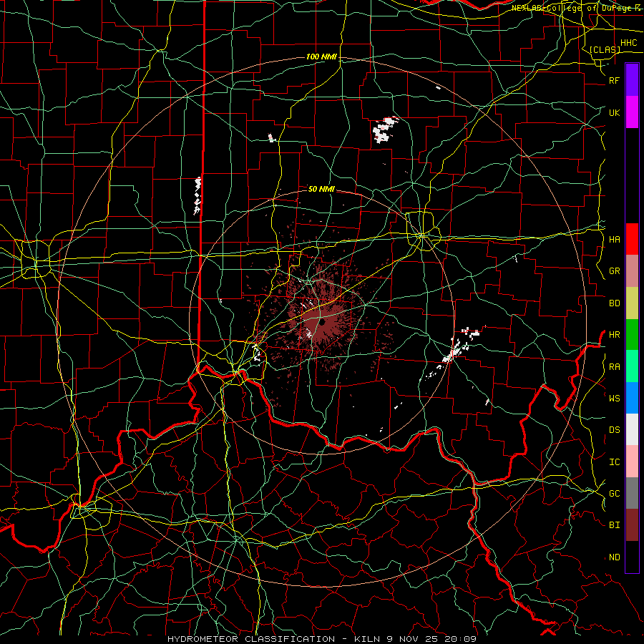Click the HR legend label
Viewport: 644px width, 644px height.
[x=614, y=335]
